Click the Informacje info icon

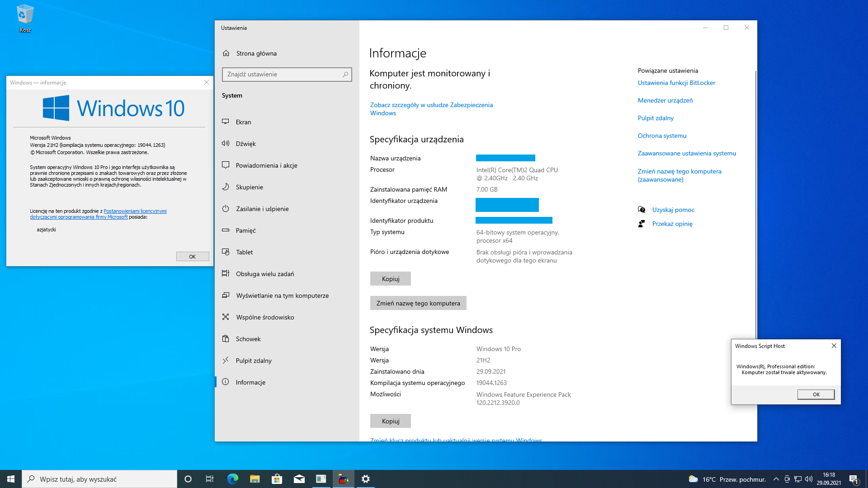(226, 382)
